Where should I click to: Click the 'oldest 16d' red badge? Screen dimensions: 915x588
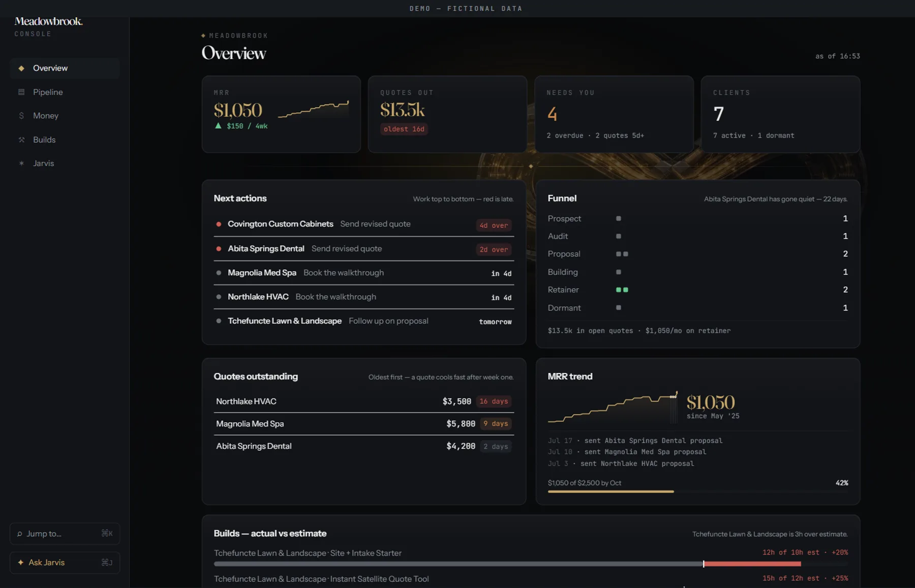(404, 129)
